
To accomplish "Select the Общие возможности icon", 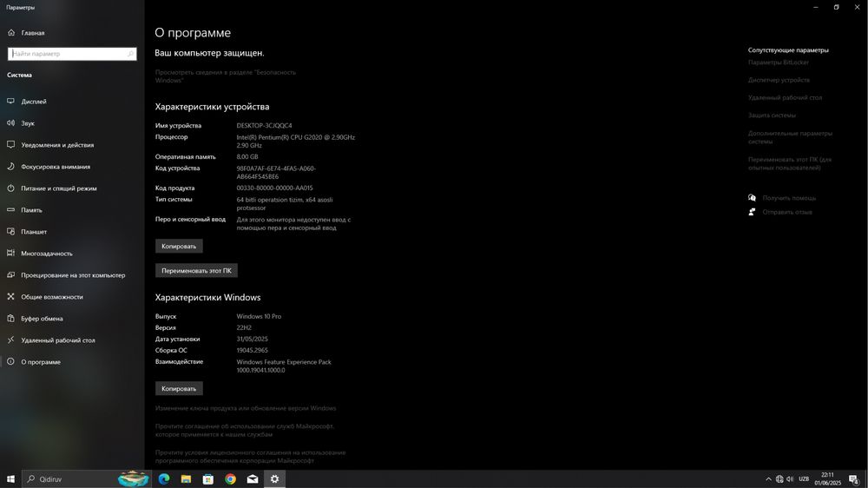I will pos(10,296).
